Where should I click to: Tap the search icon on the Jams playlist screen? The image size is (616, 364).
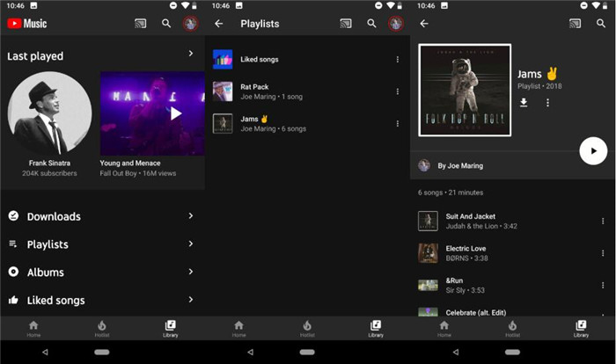click(x=601, y=24)
